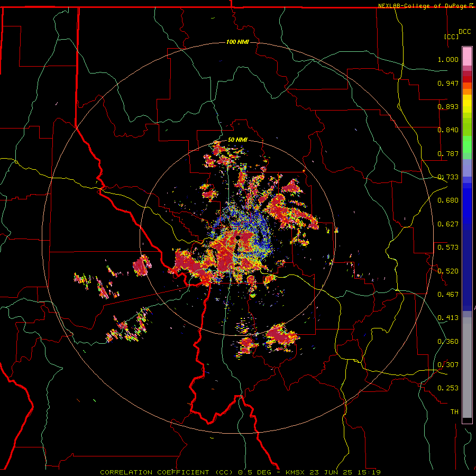This screenshot has height=476, width=476.
Task: Select the "DCC" legend heading
Action: (464, 32)
